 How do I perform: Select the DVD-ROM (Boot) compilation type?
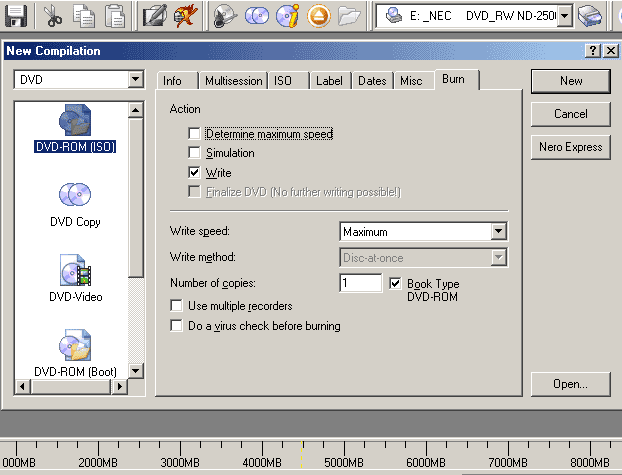tap(75, 353)
